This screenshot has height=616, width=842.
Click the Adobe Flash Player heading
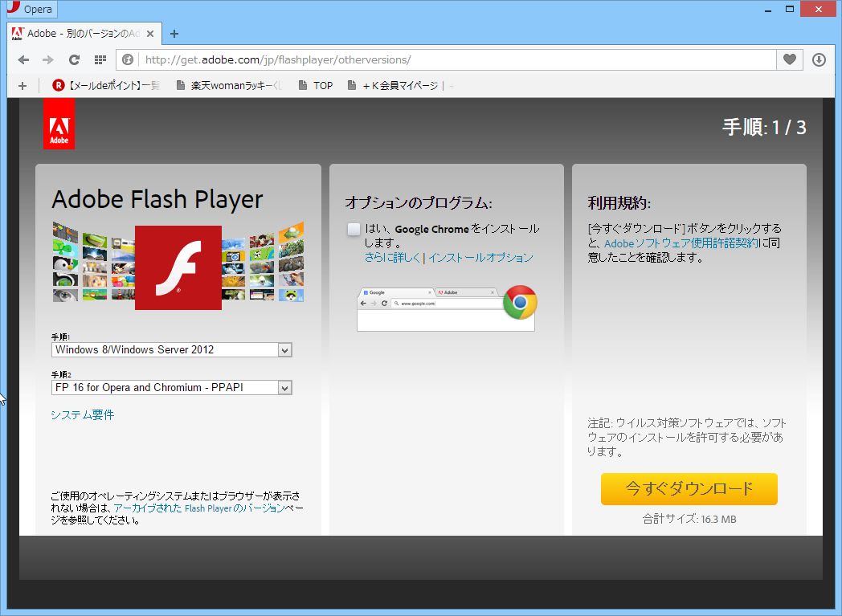[x=157, y=200]
